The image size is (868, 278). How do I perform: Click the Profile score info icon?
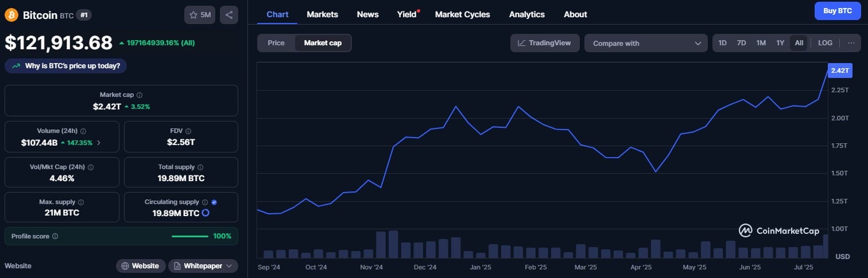pos(55,236)
